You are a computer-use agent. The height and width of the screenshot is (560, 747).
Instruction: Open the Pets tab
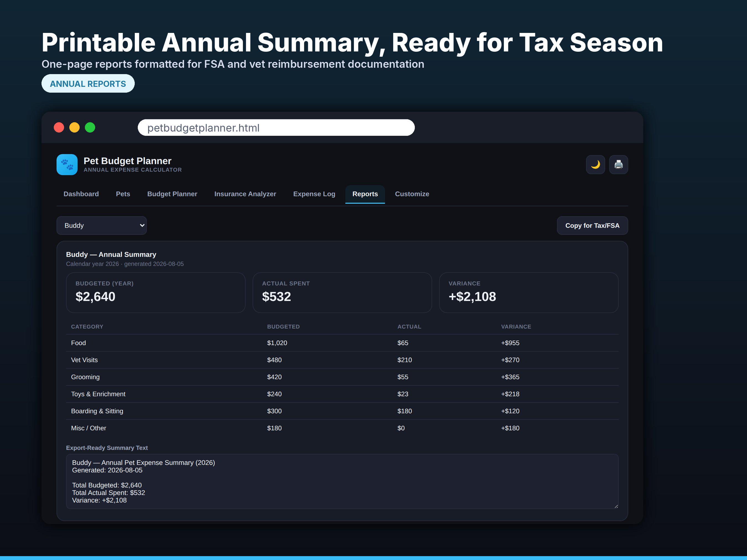click(123, 194)
